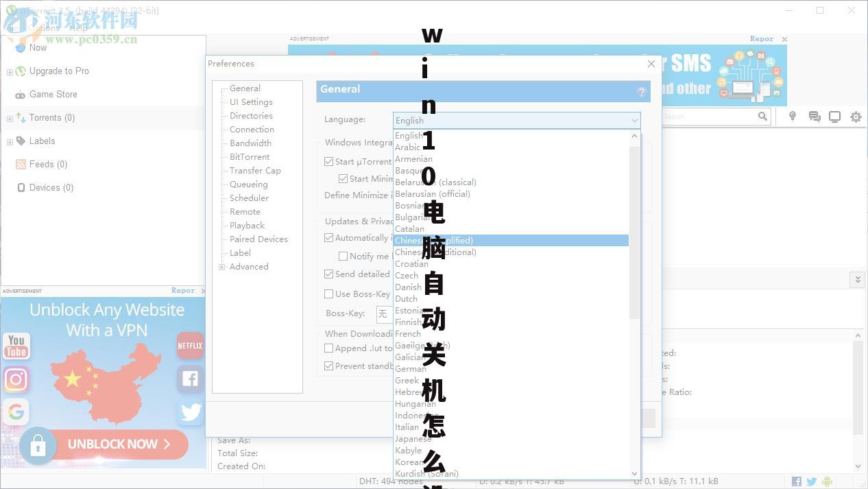Share via the Twitter icon in status bar
Viewport: 868px width, 489px height.
coord(810,481)
